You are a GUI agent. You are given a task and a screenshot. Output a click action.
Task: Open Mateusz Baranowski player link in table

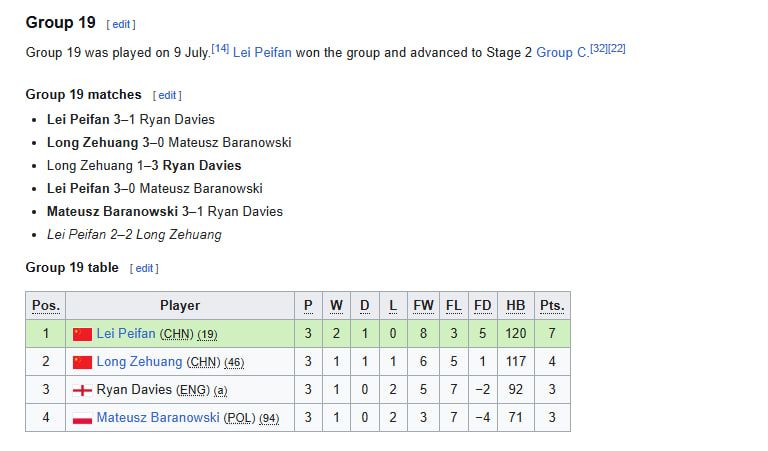coord(158,417)
